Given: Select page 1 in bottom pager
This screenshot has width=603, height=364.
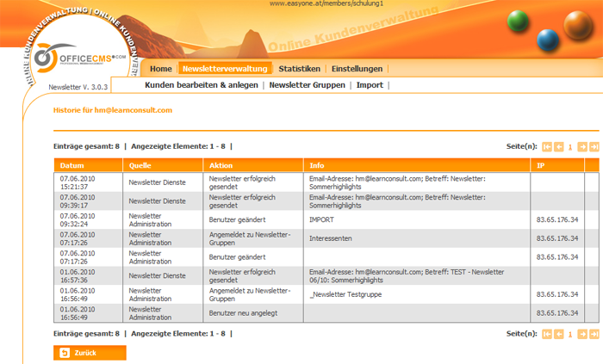Looking at the screenshot, I should tap(570, 335).
